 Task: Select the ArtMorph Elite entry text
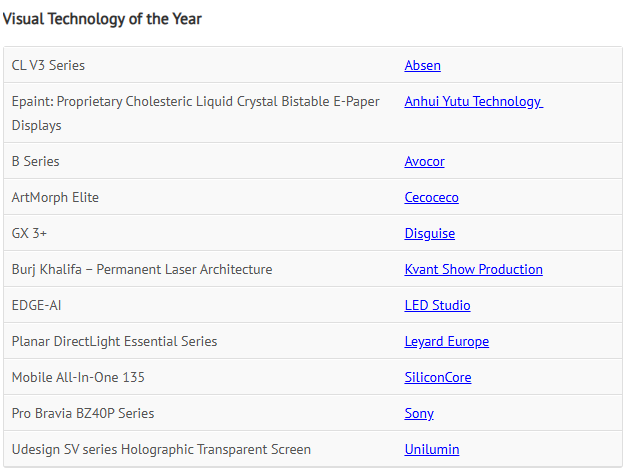coord(55,197)
